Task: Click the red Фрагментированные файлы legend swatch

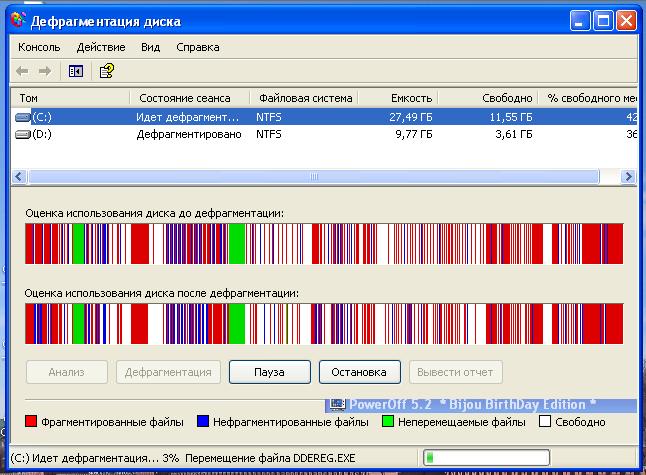Action: coord(31,421)
